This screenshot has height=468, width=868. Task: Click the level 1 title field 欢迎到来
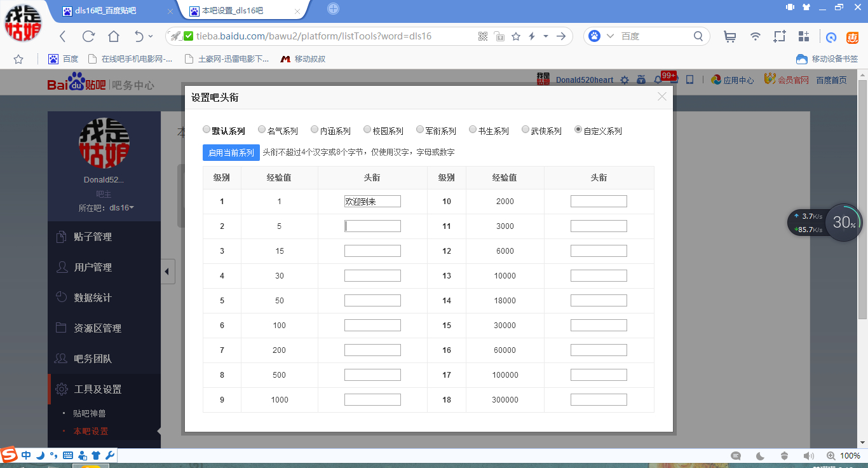(372, 202)
